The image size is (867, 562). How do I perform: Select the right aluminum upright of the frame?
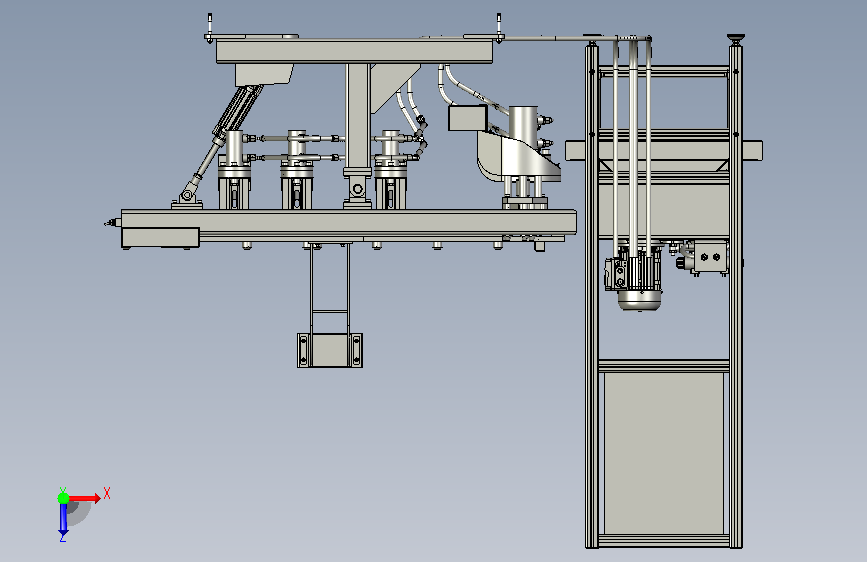point(735,296)
